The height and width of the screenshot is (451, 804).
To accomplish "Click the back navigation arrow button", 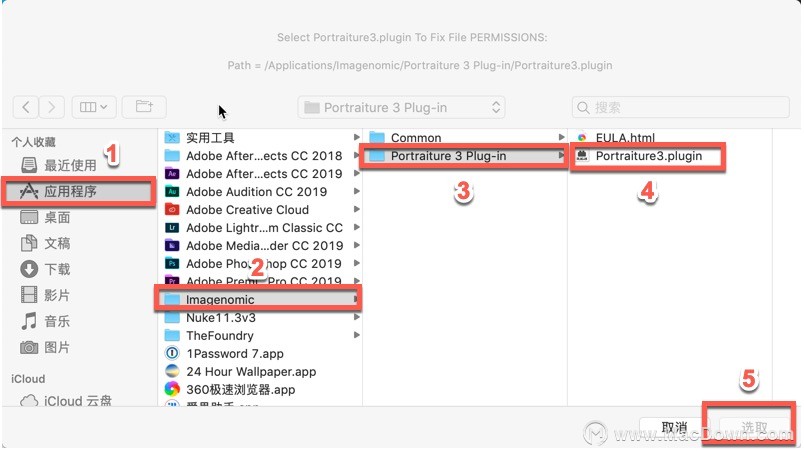I will (x=26, y=107).
